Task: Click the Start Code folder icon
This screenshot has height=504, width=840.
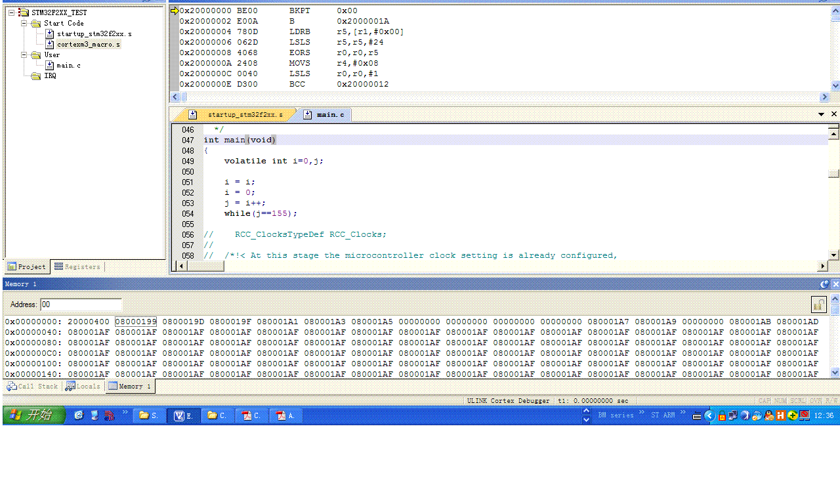Action: click(35, 23)
